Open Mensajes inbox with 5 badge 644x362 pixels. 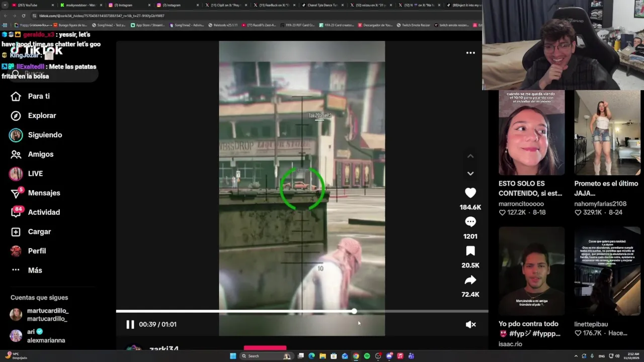tap(36, 193)
